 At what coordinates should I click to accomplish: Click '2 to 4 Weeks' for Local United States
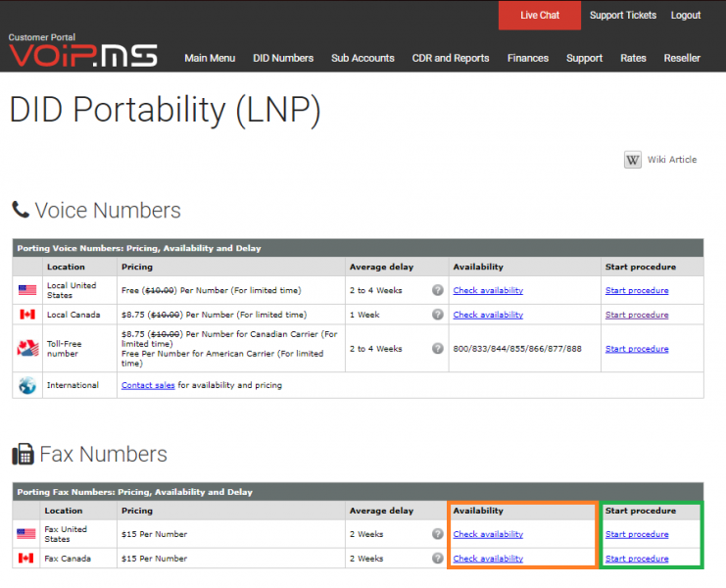pos(376,290)
